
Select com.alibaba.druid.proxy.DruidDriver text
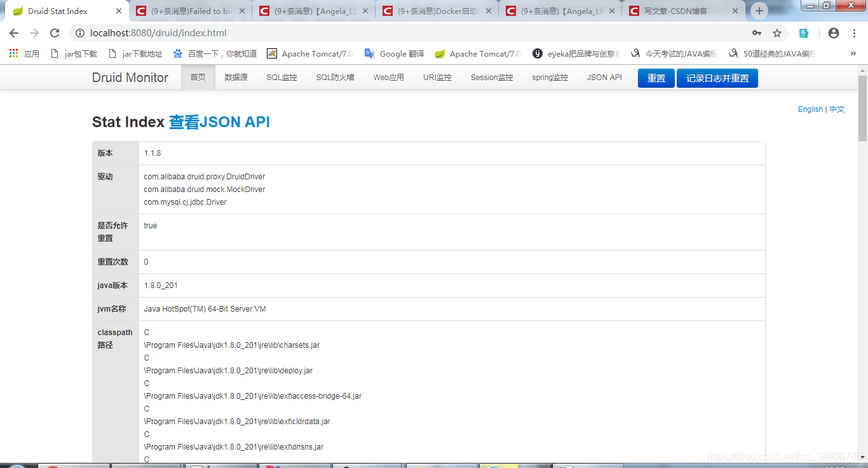[x=205, y=177]
